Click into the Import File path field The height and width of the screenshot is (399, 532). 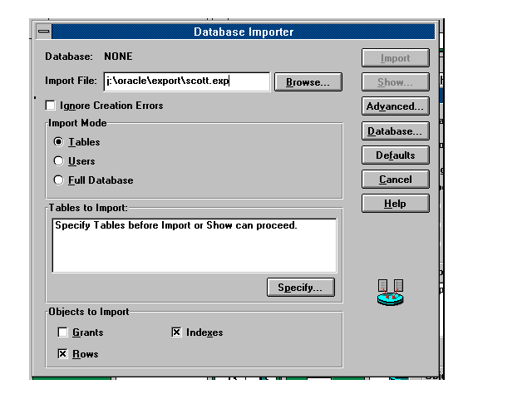coord(186,81)
